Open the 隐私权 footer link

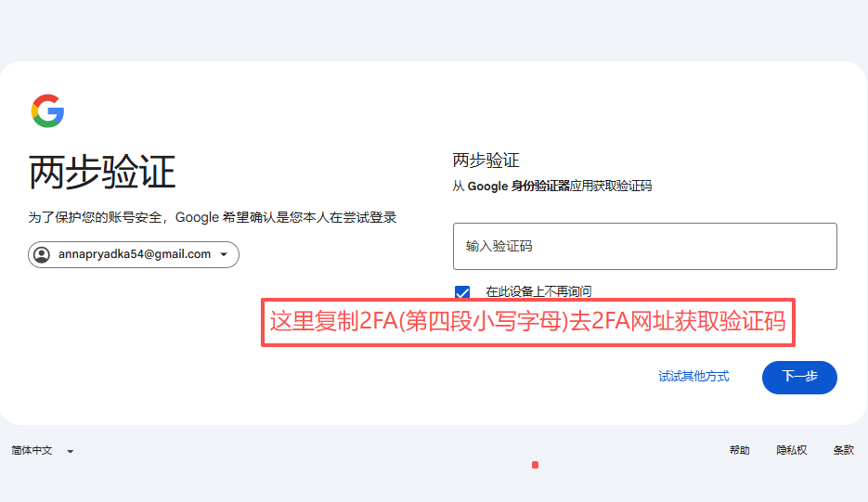coord(792,450)
